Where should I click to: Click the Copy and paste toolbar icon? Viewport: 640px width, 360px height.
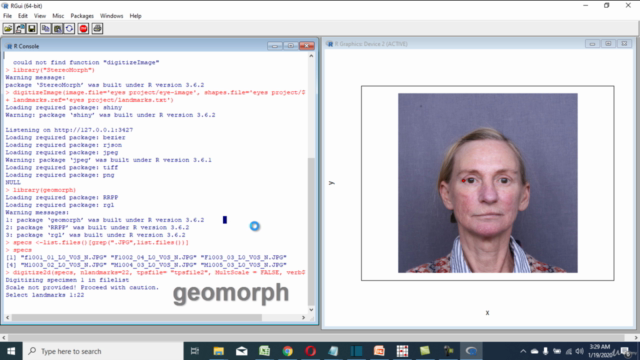click(69, 29)
